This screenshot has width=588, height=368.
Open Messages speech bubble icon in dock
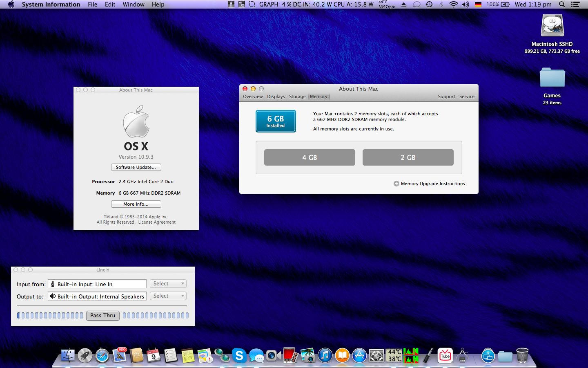[x=256, y=355]
